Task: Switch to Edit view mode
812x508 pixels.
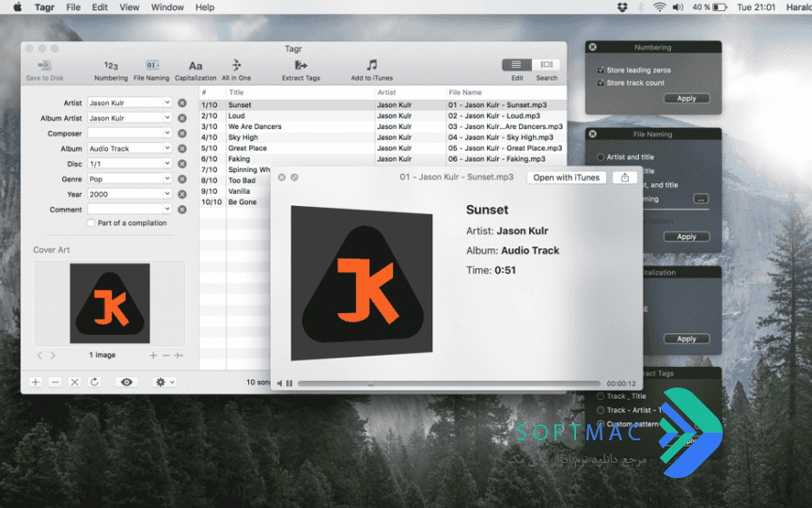Action: [x=516, y=65]
